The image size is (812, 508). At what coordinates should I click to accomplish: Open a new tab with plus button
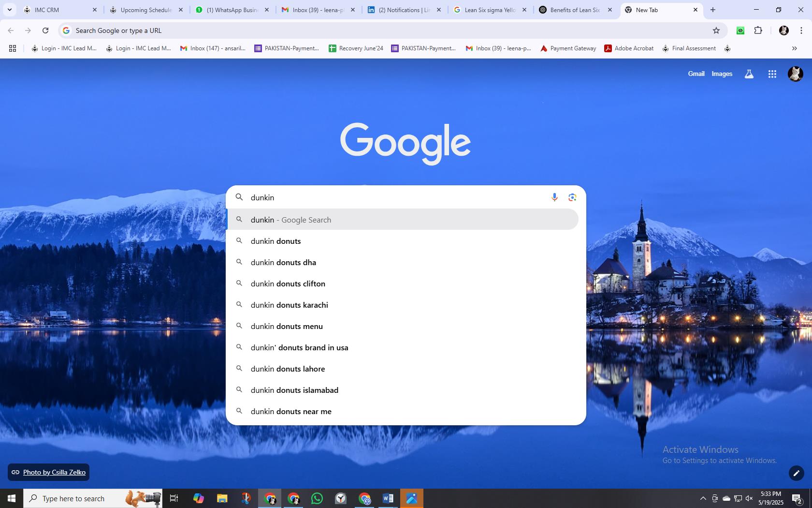click(713, 10)
